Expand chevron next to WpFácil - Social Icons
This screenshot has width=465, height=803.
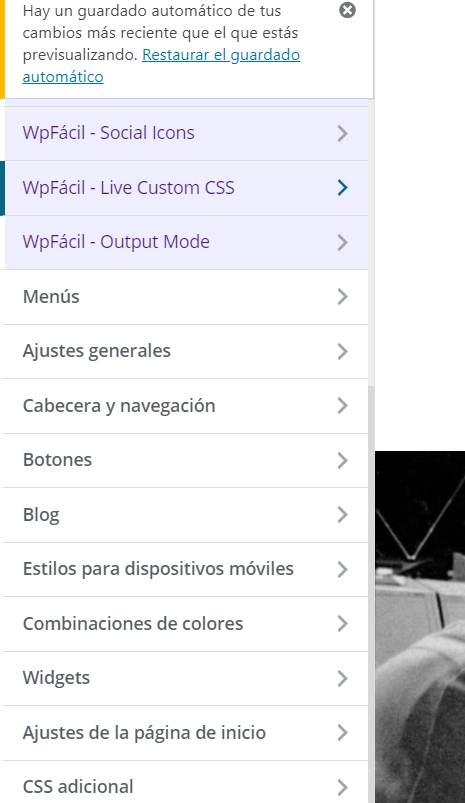343,134
